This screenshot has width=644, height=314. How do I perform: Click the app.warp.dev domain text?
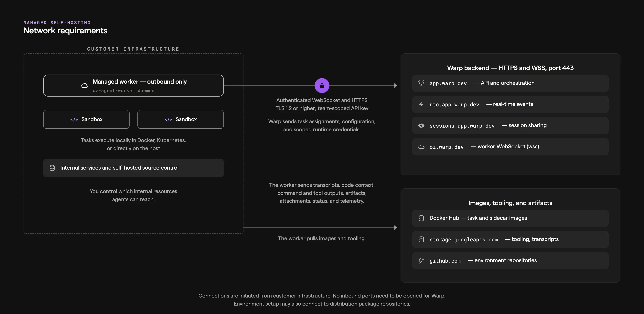point(448,83)
